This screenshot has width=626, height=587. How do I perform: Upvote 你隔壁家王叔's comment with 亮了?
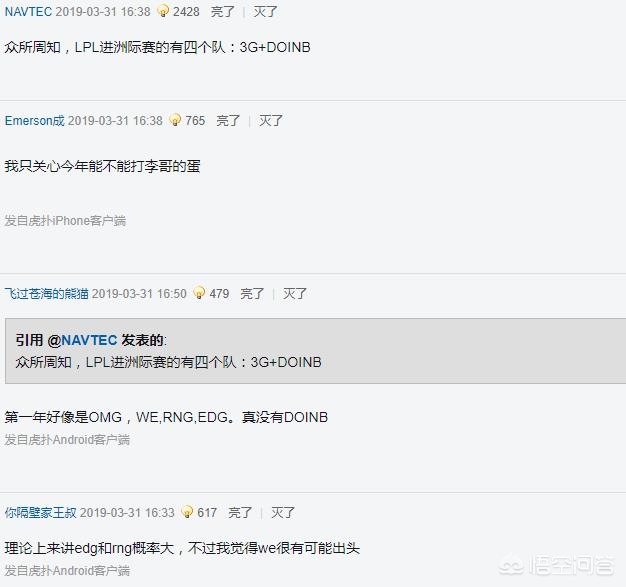tap(240, 512)
